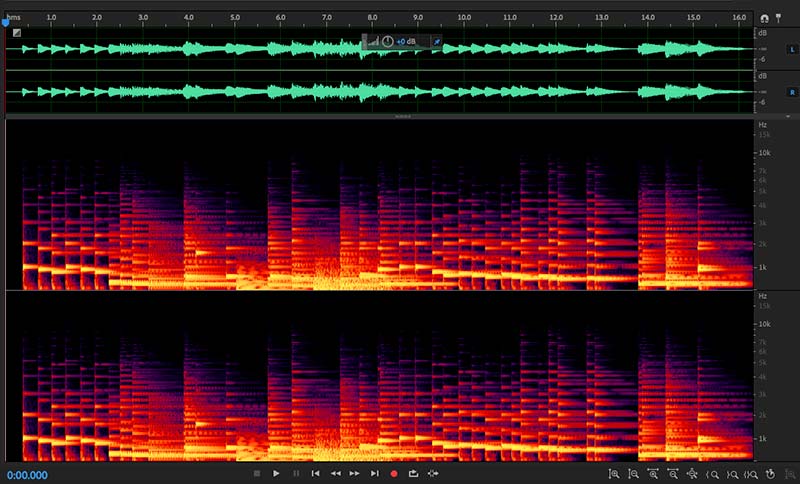The image size is (800, 484).
Task: Click -6 label on right channel scale
Action: (762, 103)
